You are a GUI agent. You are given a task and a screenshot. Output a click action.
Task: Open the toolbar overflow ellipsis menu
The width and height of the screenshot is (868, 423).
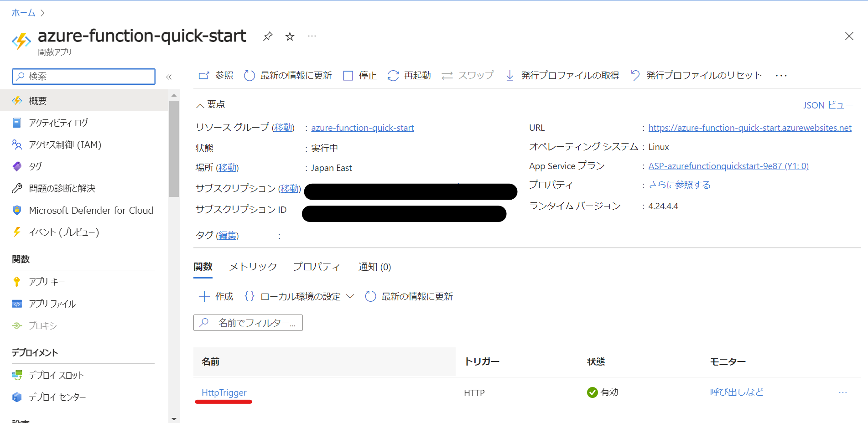781,76
